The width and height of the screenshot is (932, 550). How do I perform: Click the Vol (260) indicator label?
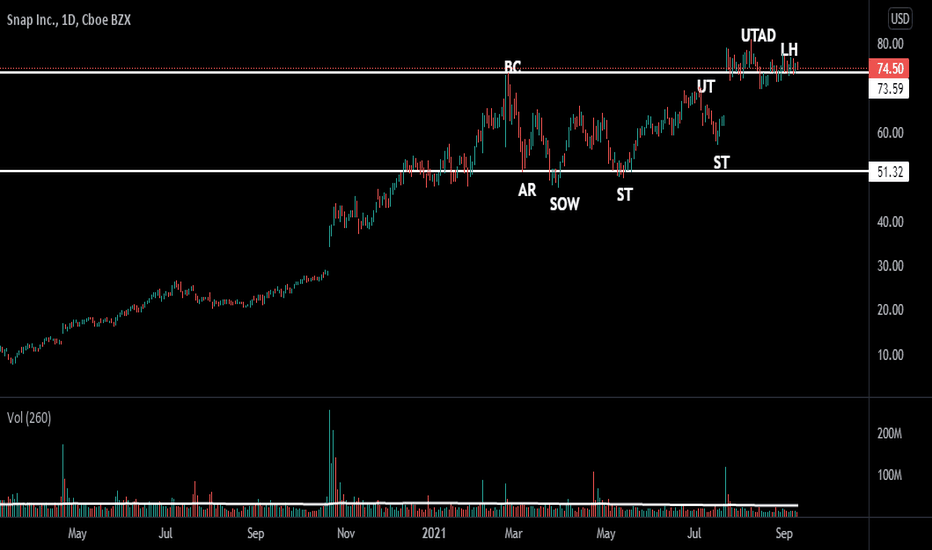pyautogui.click(x=29, y=418)
